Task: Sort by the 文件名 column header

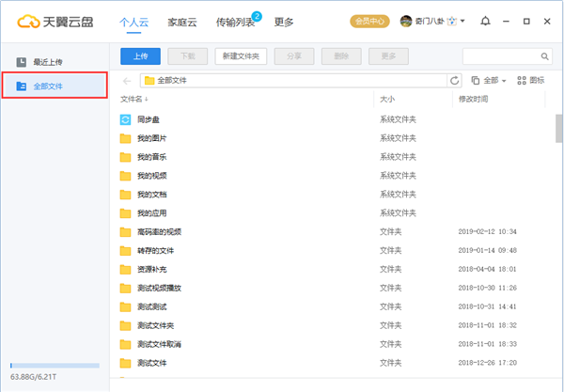Action: coord(133,99)
